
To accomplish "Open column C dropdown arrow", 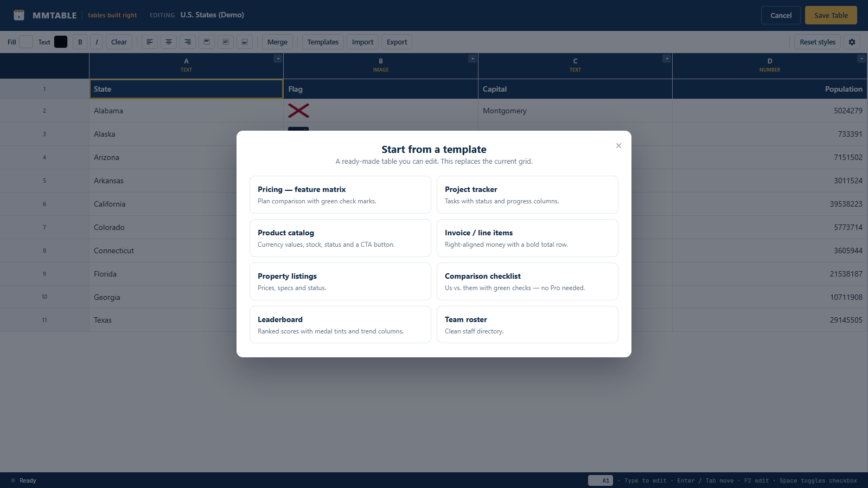I will [x=667, y=59].
